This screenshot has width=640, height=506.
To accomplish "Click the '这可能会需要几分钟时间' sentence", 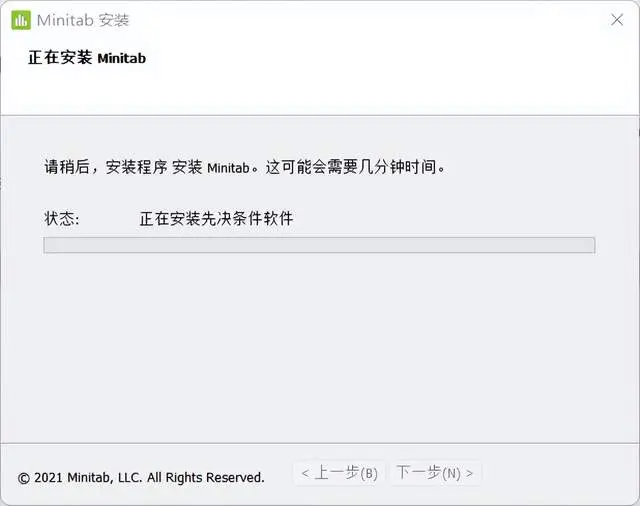I will click(351, 166).
